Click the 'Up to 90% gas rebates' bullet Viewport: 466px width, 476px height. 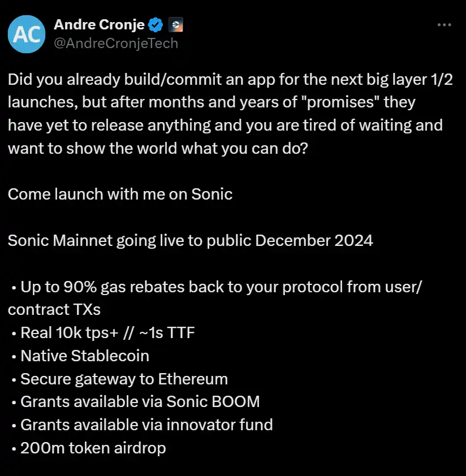coord(216,287)
